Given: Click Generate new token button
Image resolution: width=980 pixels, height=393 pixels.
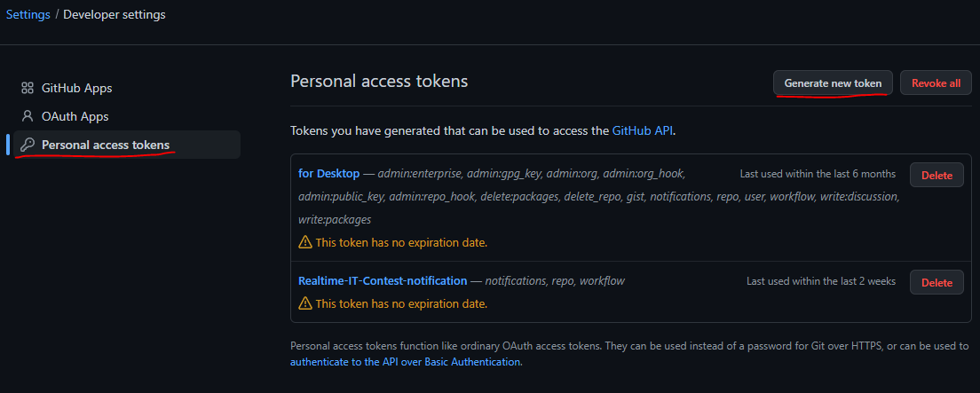Looking at the screenshot, I should (x=834, y=83).
